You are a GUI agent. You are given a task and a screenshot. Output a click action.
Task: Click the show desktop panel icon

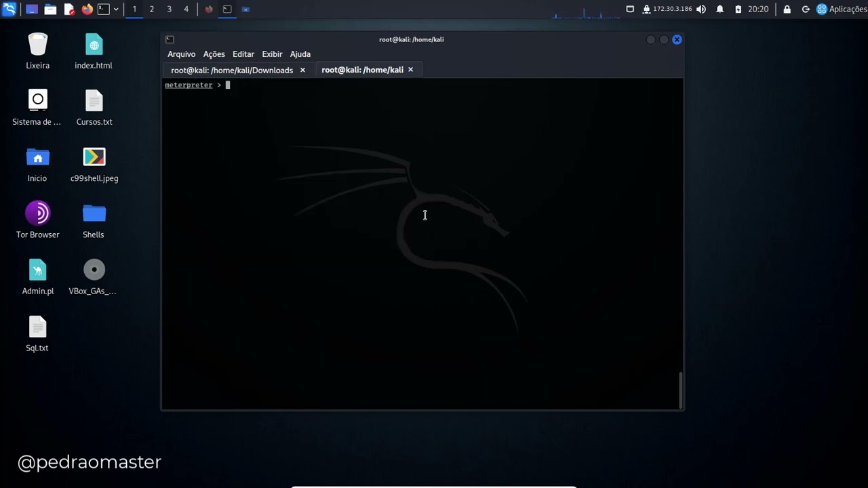[32, 9]
